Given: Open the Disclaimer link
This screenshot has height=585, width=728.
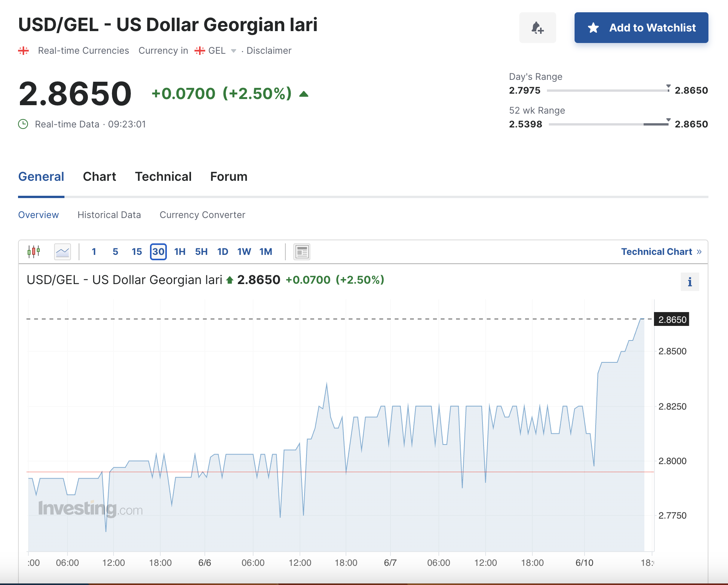Looking at the screenshot, I should [269, 50].
